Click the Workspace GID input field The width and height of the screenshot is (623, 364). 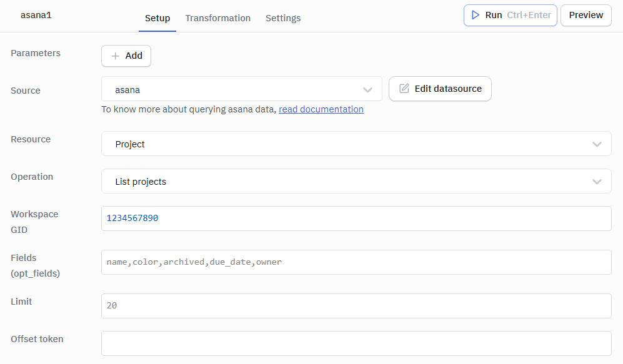point(356,219)
